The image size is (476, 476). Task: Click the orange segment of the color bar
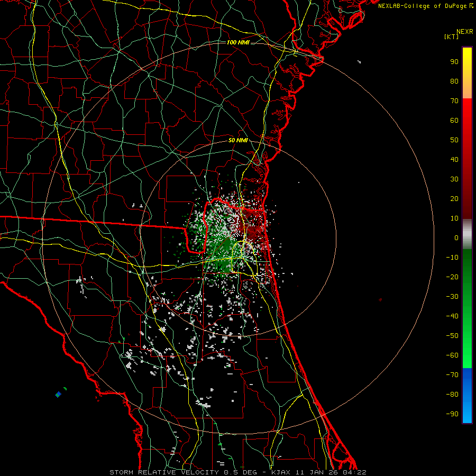(467, 89)
